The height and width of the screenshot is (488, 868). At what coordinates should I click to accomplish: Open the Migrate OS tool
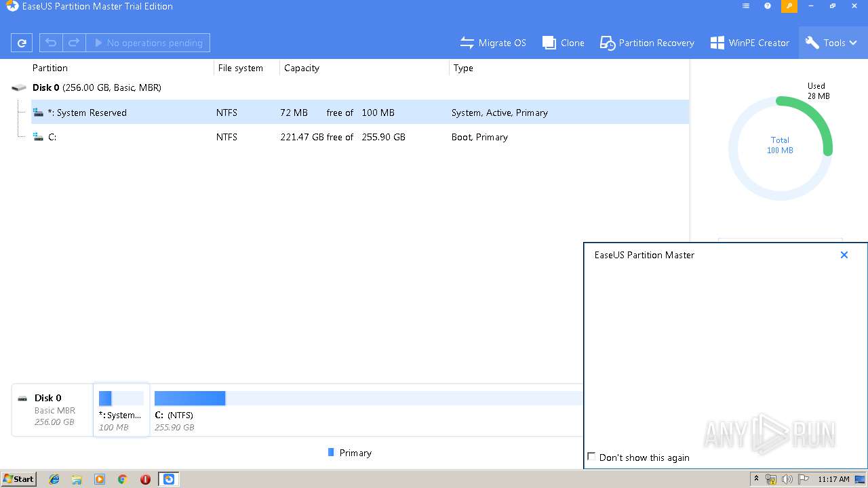493,43
